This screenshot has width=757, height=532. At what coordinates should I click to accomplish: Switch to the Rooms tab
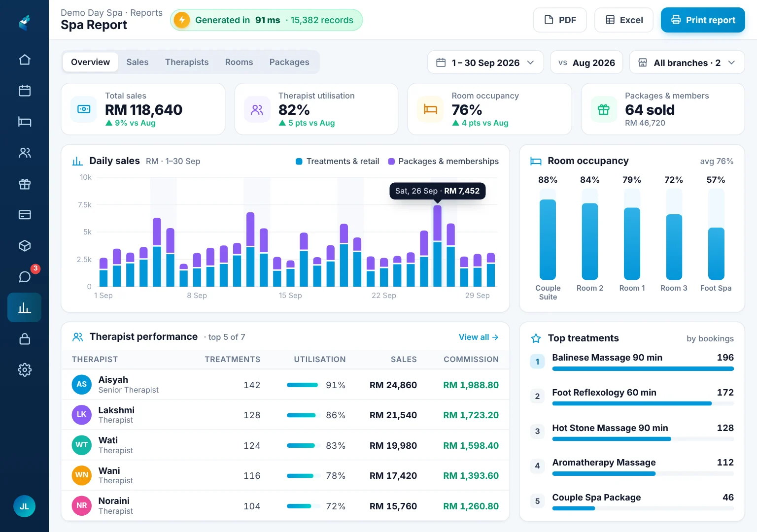tap(239, 62)
